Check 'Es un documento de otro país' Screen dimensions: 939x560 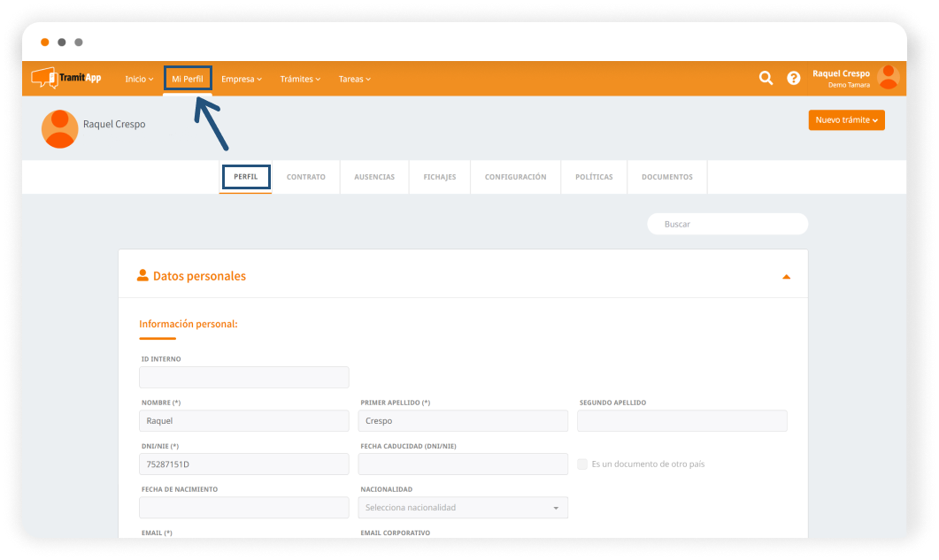[582, 464]
